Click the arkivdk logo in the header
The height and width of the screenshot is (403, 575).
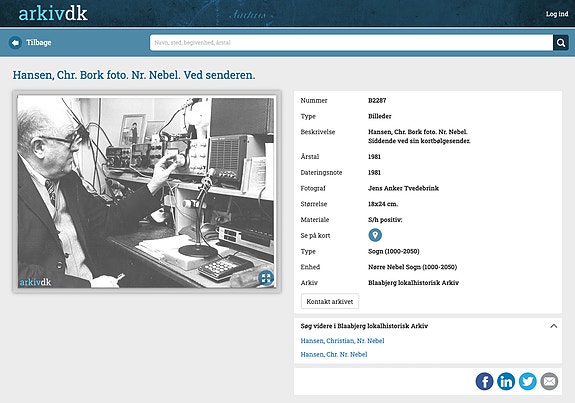53,14
